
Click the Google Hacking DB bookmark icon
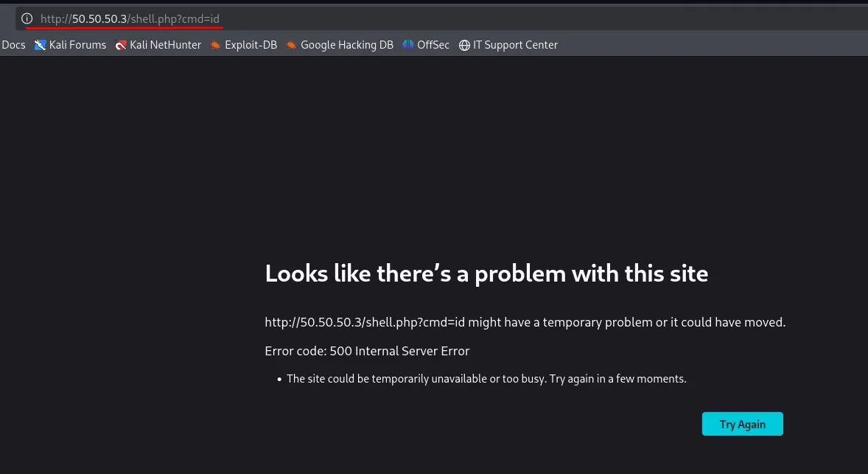click(291, 45)
